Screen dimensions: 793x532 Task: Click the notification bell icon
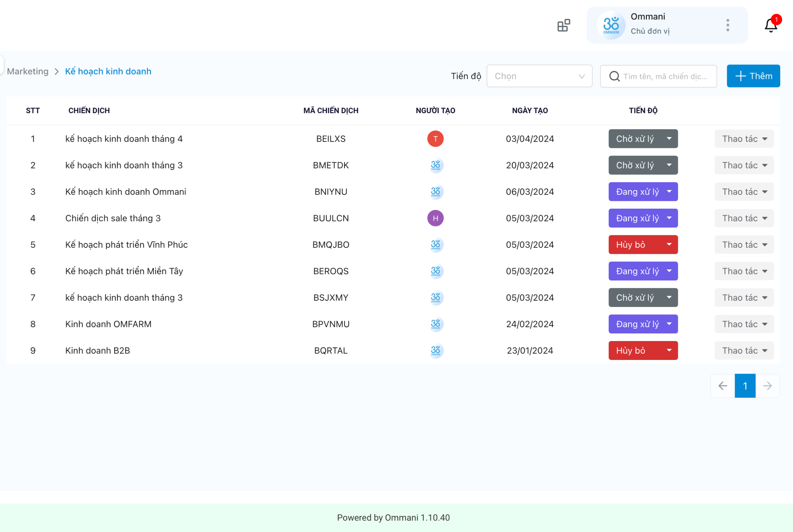coord(770,25)
